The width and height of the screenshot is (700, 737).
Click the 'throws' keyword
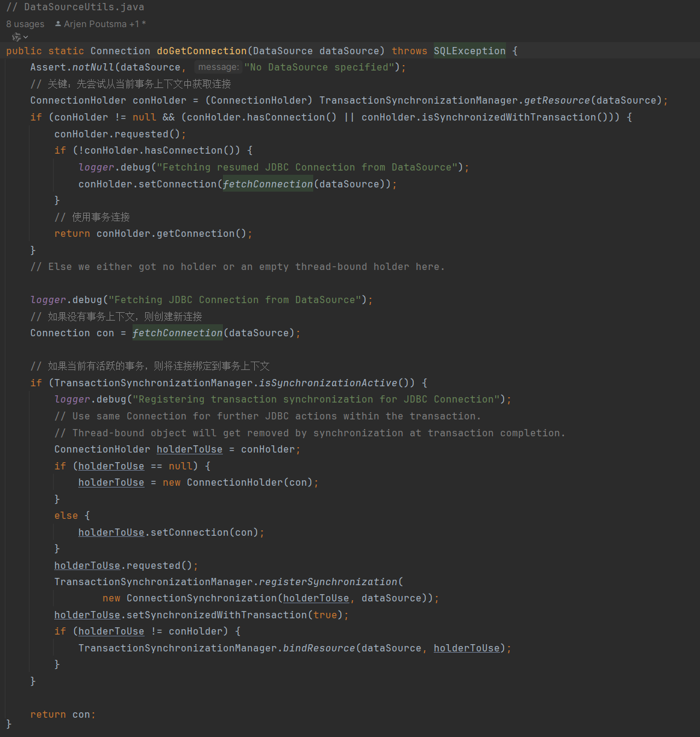coord(410,51)
